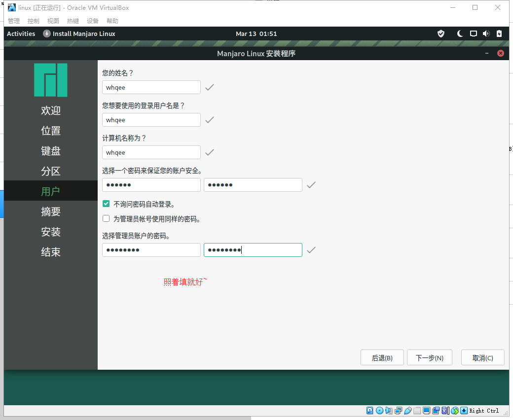Click the shield icon in GNOME top bar
513x420 pixels.
(441, 34)
